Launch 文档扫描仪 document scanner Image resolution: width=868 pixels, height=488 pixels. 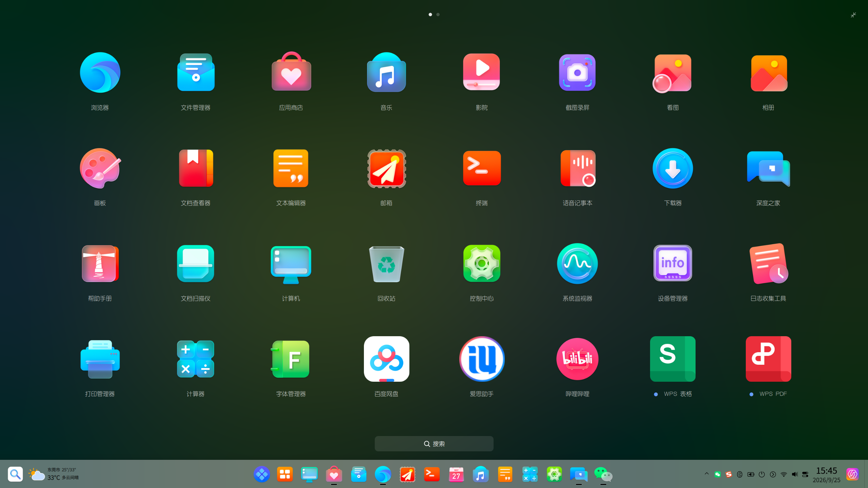click(x=196, y=264)
